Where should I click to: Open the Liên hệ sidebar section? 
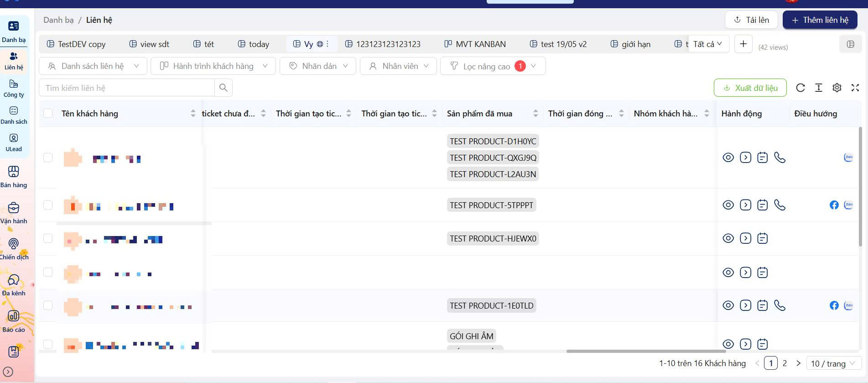coord(14,61)
